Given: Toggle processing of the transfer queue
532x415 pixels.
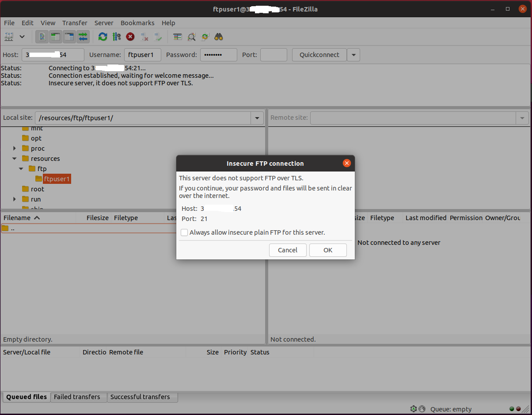Looking at the screenshot, I should pyautogui.click(x=117, y=37).
